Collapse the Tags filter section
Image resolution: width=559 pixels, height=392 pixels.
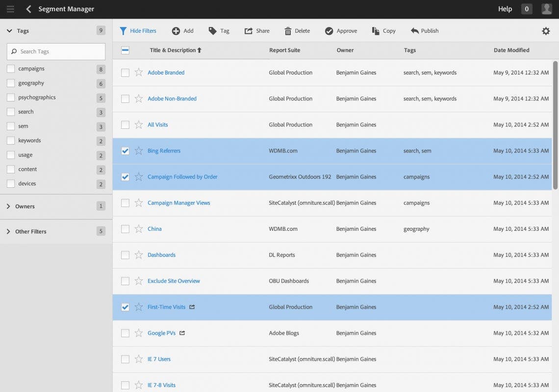(x=9, y=30)
